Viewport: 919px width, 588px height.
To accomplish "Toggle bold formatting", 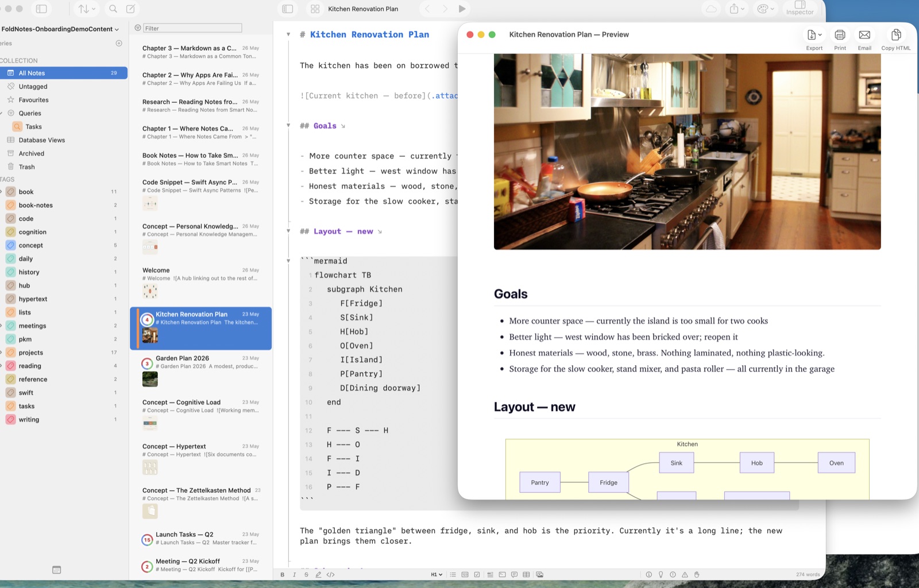I will pos(282,574).
